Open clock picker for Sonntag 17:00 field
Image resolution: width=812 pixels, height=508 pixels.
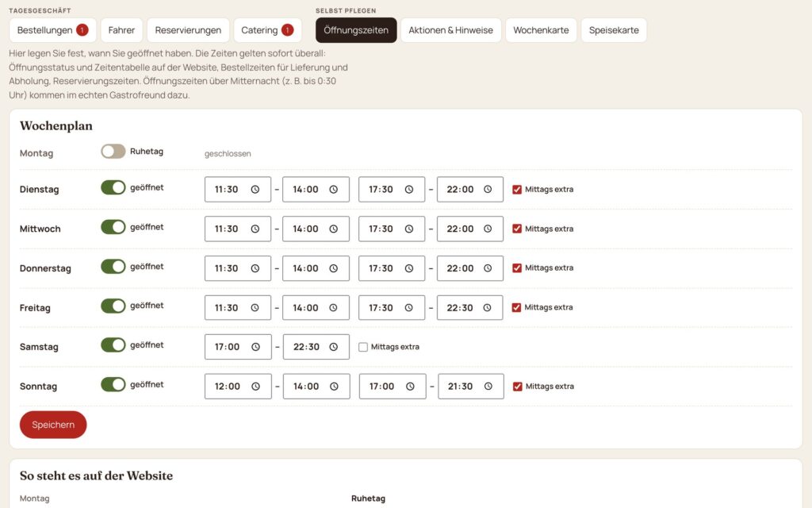coord(410,387)
